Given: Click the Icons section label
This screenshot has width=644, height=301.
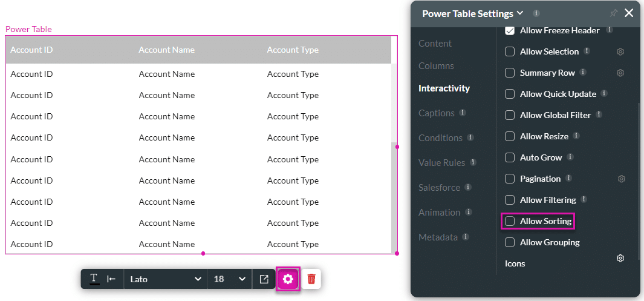Looking at the screenshot, I should click(x=515, y=263).
